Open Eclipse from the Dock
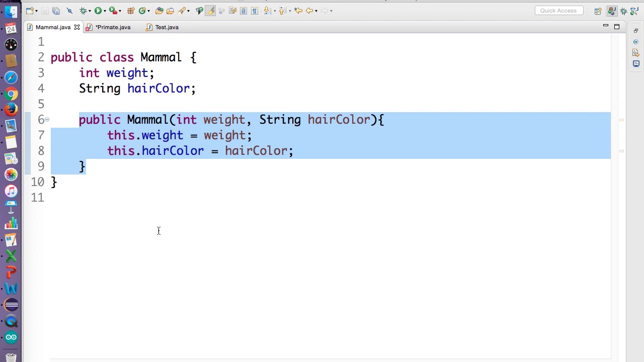Image resolution: width=644 pixels, height=362 pixels. click(11, 305)
